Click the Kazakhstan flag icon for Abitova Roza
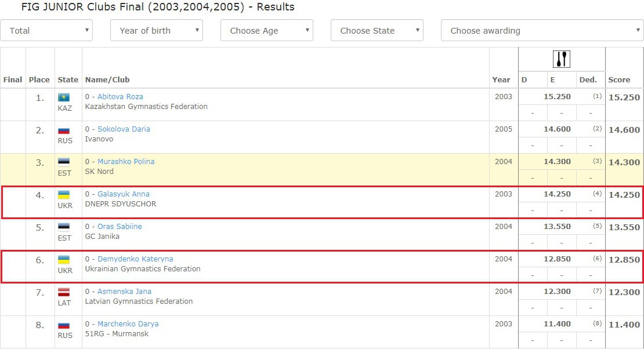The width and height of the screenshot is (644, 349). click(x=64, y=97)
